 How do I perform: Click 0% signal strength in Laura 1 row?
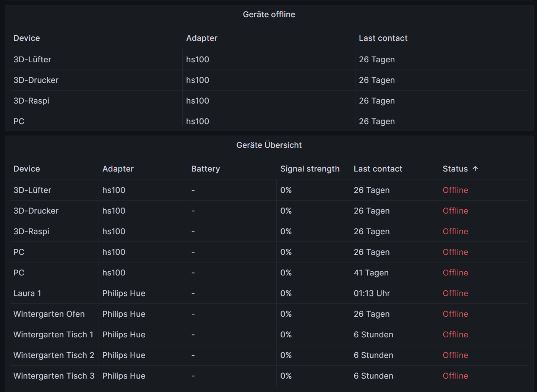[286, 293]
